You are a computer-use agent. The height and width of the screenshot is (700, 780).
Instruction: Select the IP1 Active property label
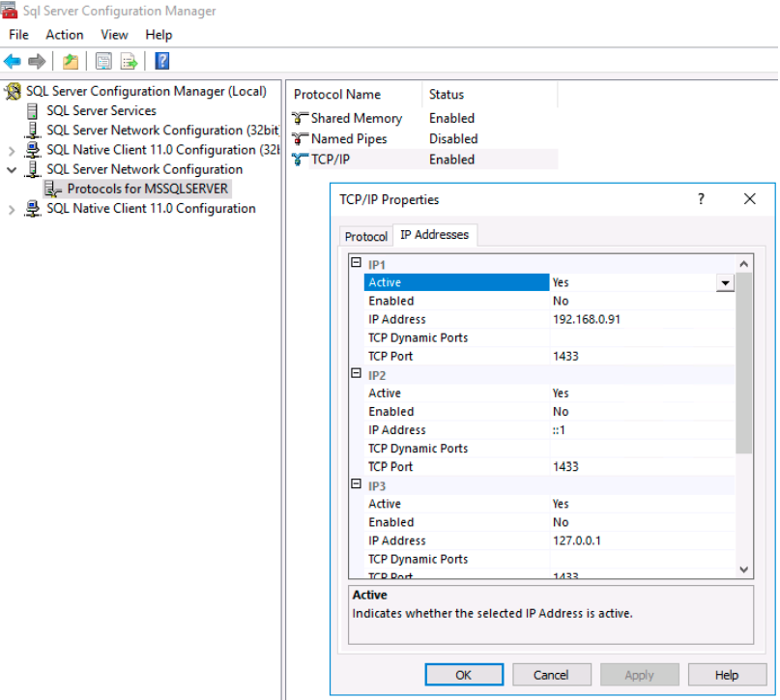click(x=456, y=282)
